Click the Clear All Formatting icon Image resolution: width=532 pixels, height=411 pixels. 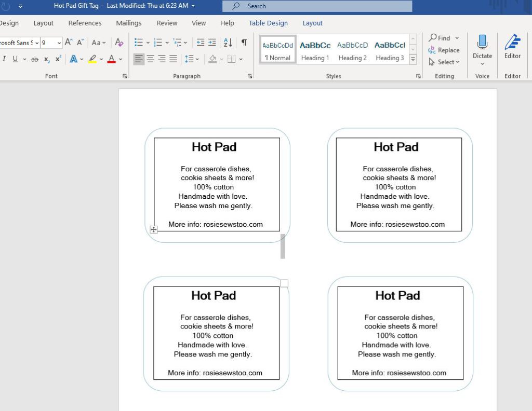tap(119, 43)
